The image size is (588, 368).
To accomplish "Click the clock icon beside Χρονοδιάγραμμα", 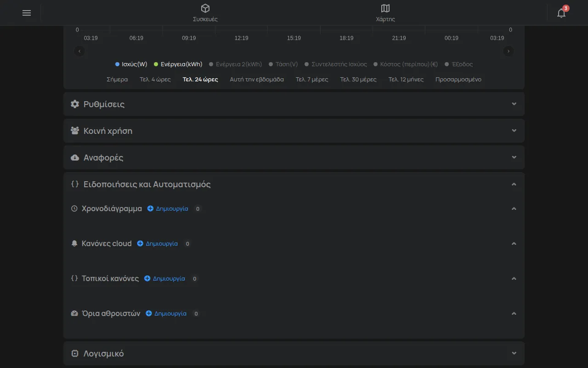I will (74, 208).
